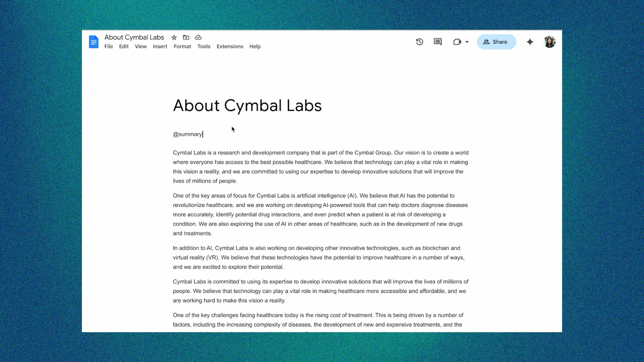Viewport: 644px width, 362px height.
Task: Click the Help menu
Action: [255, 47]
